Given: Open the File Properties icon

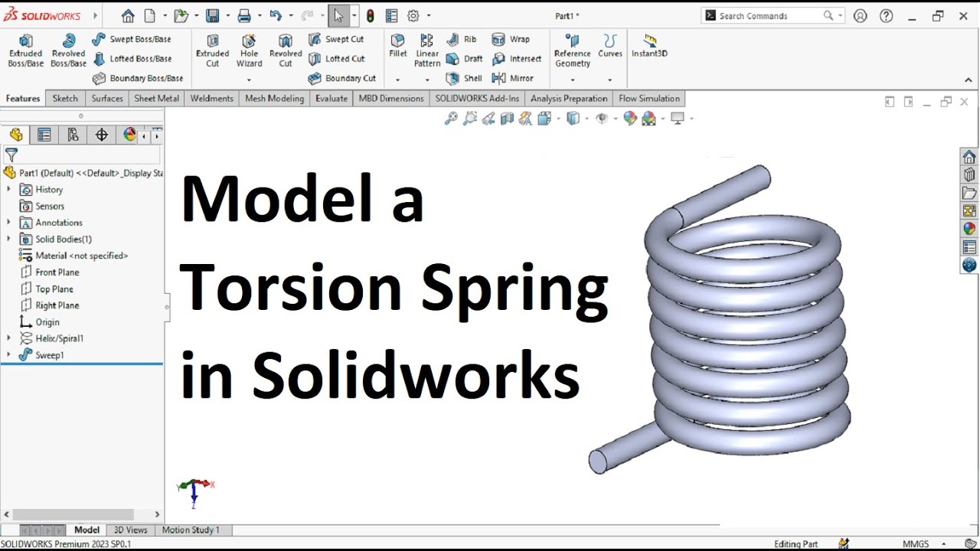Looking at the screenshot, I should pyautogui.click(x=391, y=15).
